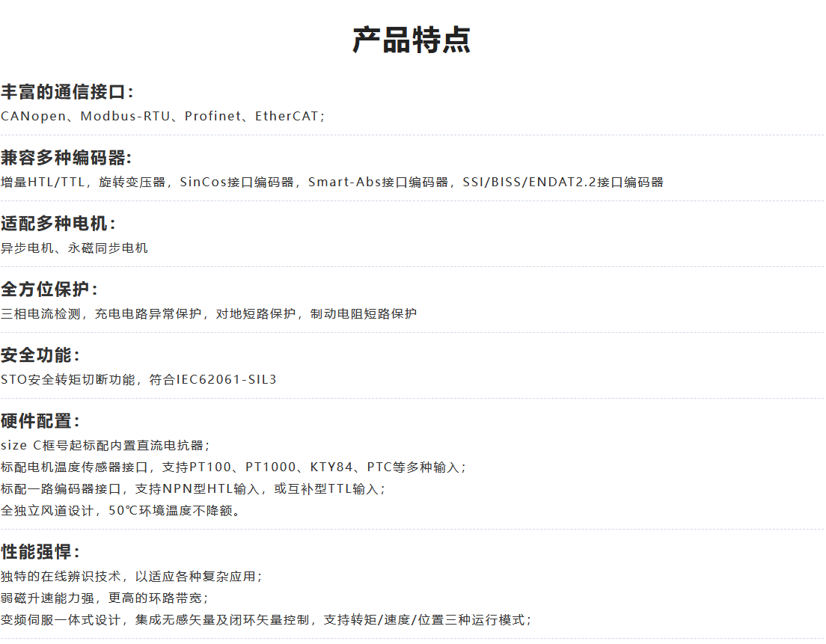Click the line starting "标配电机温度传感器接口"
Viewport: 826px width, 644px height.
233,467
